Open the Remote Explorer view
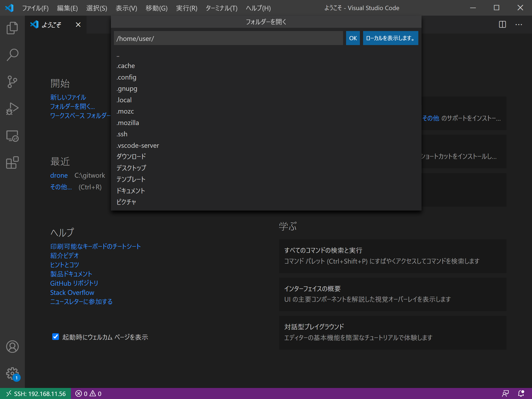Screen dimensions: 532x399 tap(12, 136)
